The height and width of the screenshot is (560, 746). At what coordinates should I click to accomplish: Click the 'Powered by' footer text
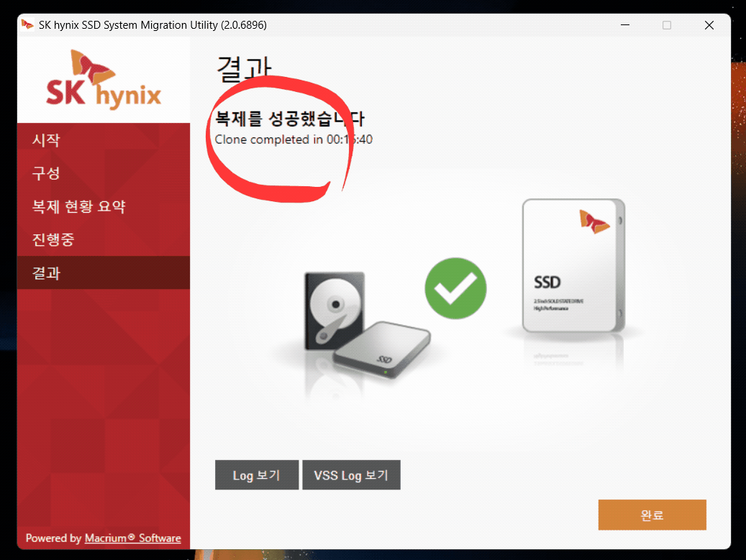click(54, 538)
